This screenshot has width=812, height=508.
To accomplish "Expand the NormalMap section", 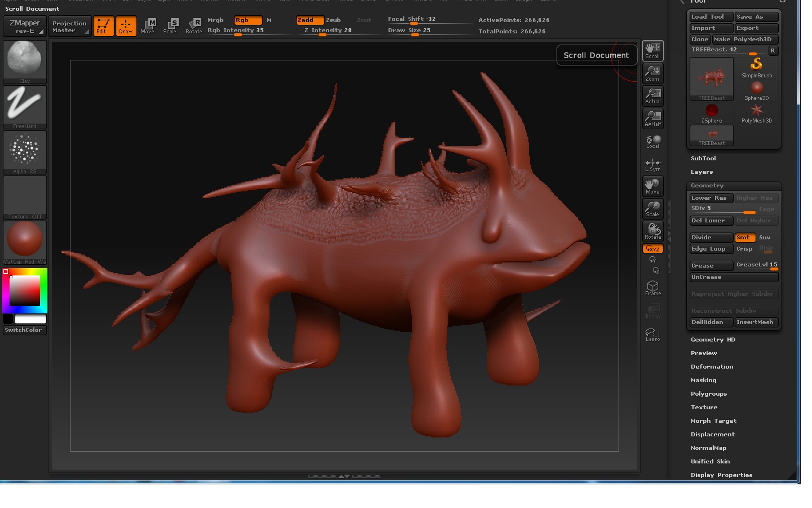I will pyautogui.click(x=708, y=448).
